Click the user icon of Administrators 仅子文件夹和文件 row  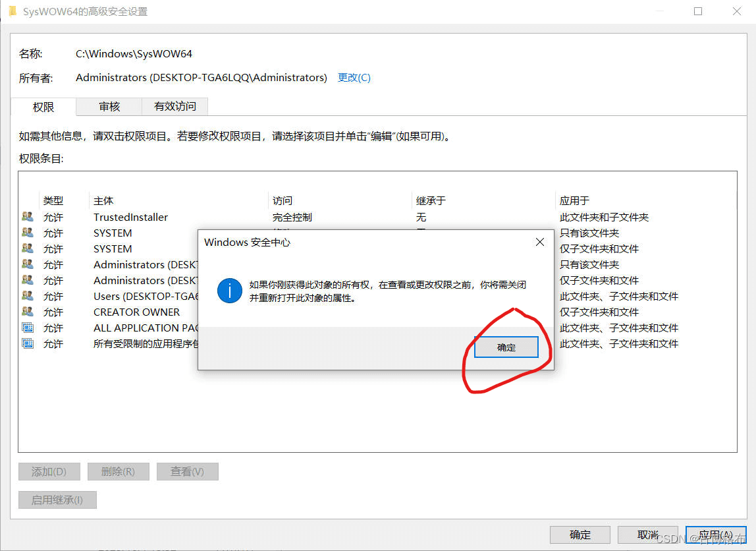click(x=28, y=280)
